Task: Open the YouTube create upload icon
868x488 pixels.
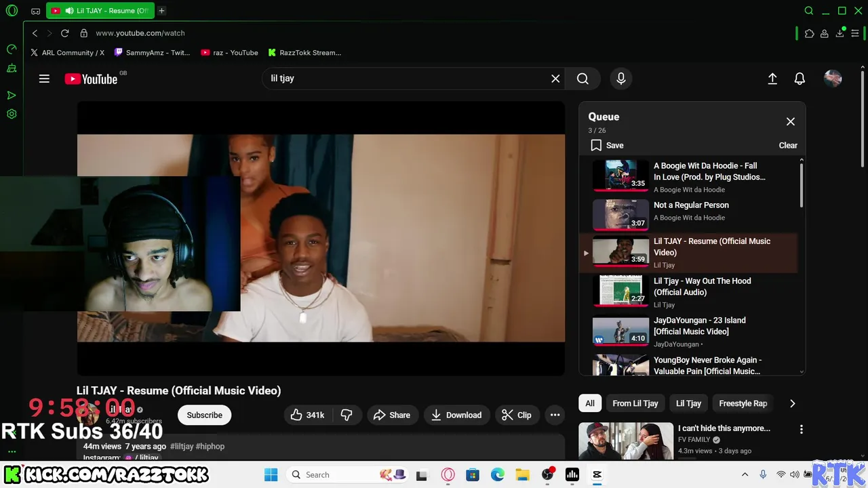Action: point(772,79)
